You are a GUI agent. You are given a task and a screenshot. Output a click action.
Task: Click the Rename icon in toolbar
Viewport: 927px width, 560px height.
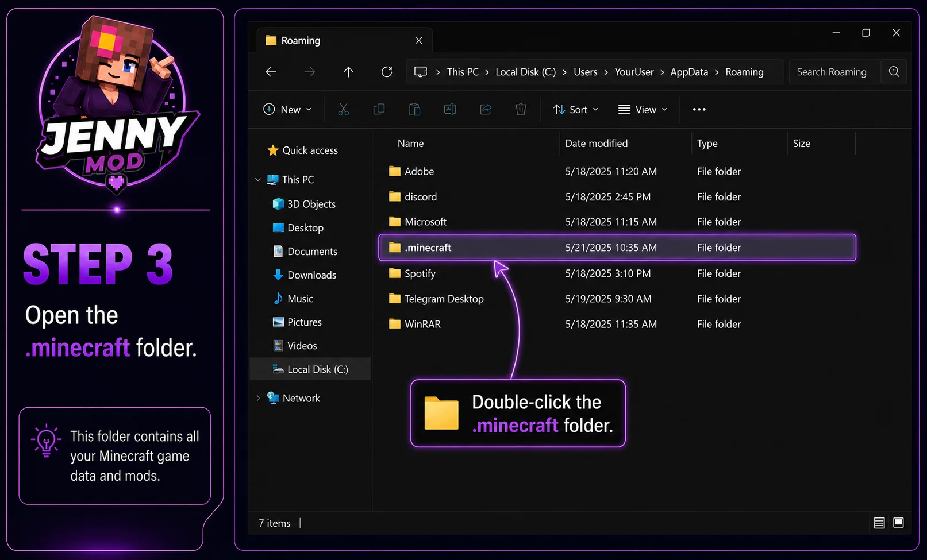coord(450,109)
